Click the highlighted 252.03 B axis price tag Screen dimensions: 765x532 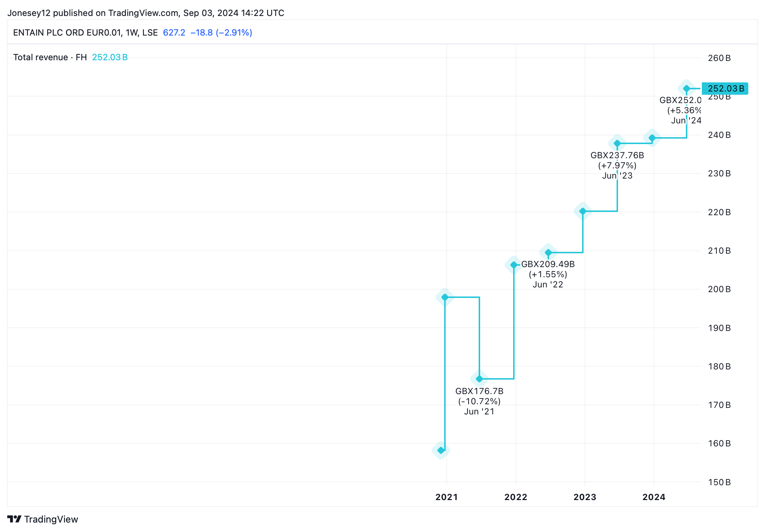pyautogui.click(x=725, y=89)
